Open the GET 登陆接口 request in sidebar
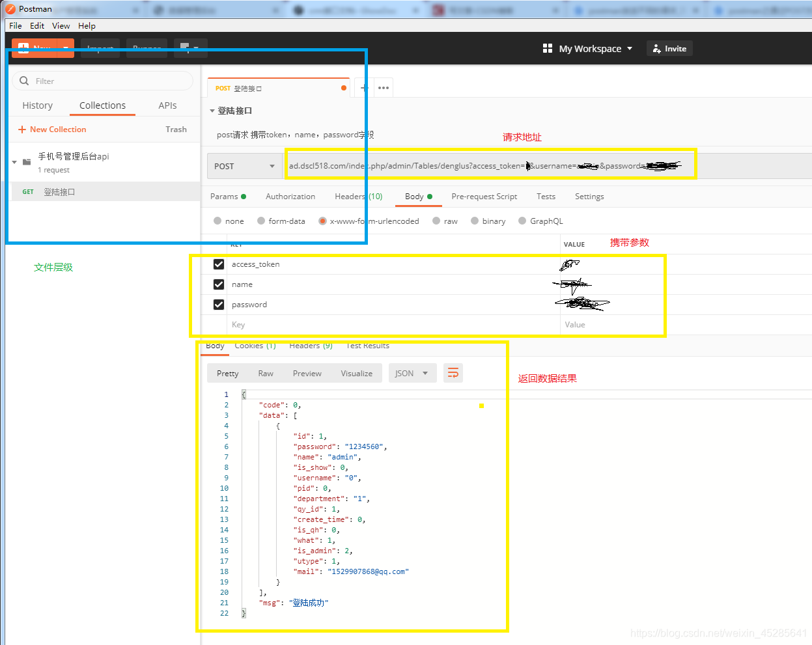 (104, 191)
